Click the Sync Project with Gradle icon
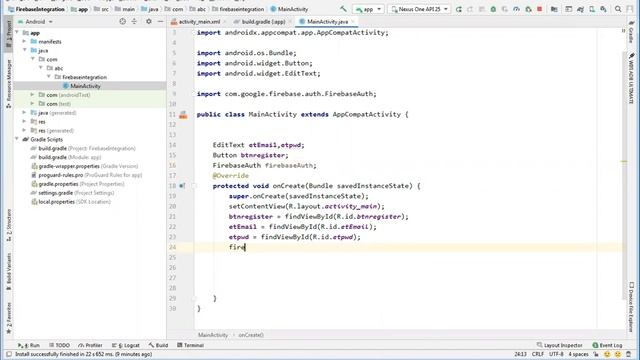Image resolution: width=640 pixels, height=360 pixels. tap(580, 9)
